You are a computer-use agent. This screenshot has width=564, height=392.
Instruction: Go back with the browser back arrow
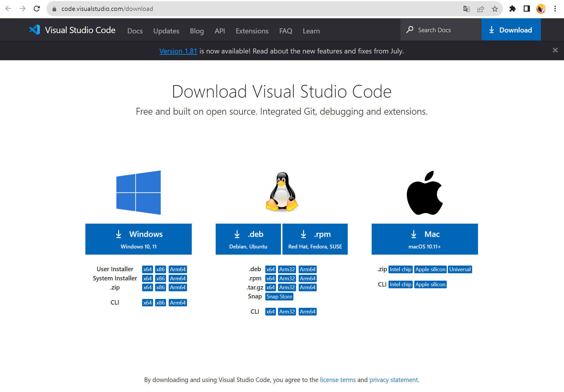pos(8,9)
